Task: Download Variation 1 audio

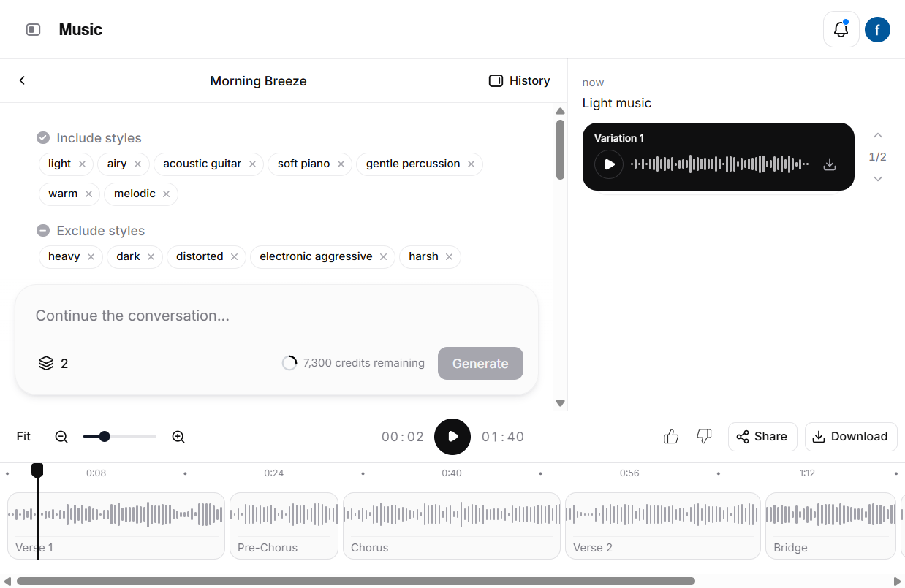Action: click(829, 164)
